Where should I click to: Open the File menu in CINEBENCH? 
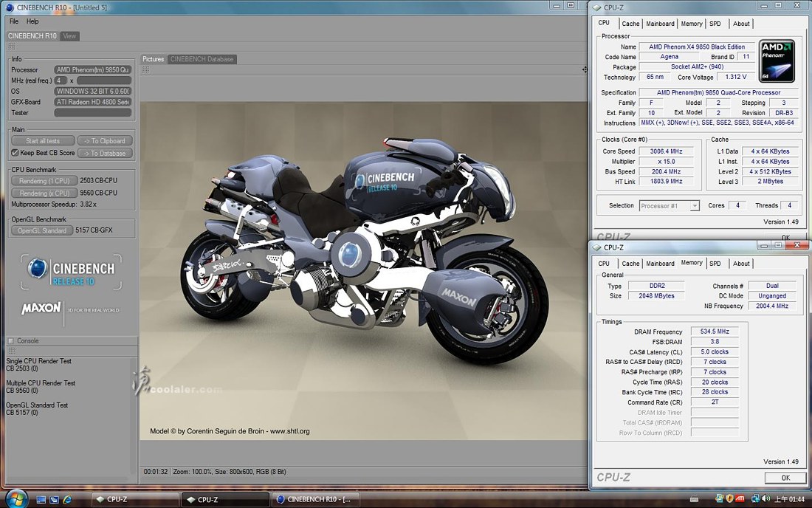point(14,21)
